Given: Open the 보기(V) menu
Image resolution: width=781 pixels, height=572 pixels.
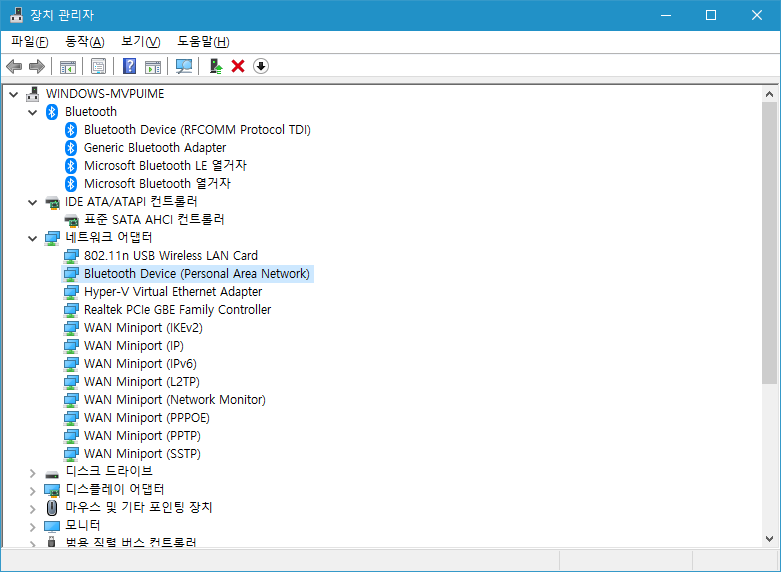Looking at the screenshot, I should (x=141, y=42).
